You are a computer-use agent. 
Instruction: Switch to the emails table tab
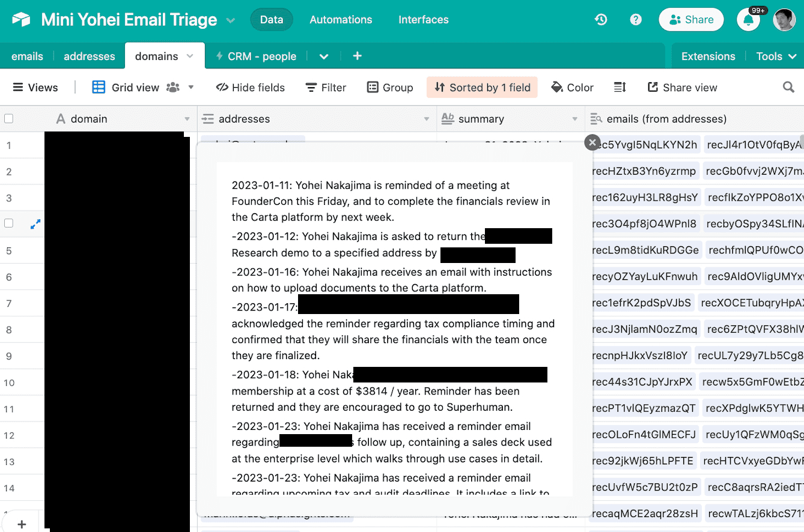pos(27,56)
